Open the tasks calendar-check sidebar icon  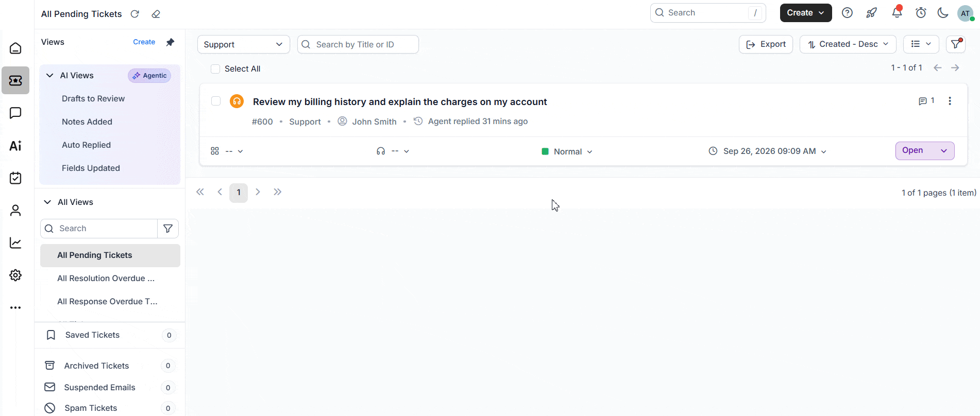(x=15, y=178)
